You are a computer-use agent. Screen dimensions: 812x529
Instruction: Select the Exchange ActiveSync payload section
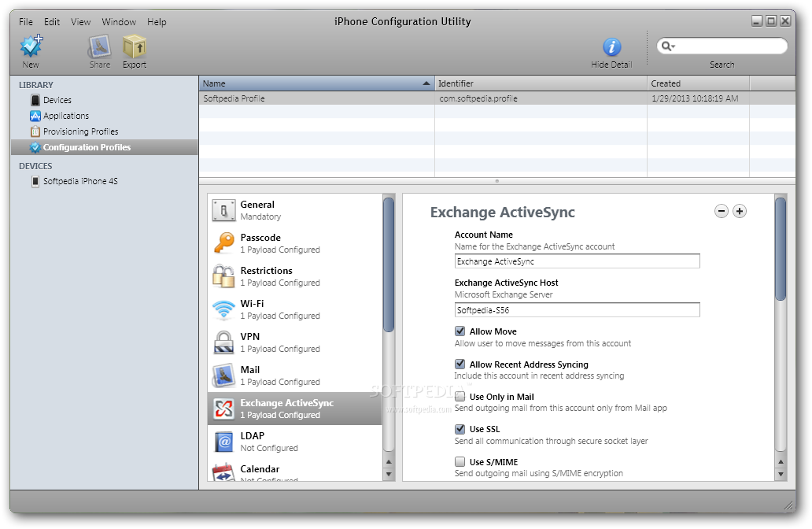point(295,409)
